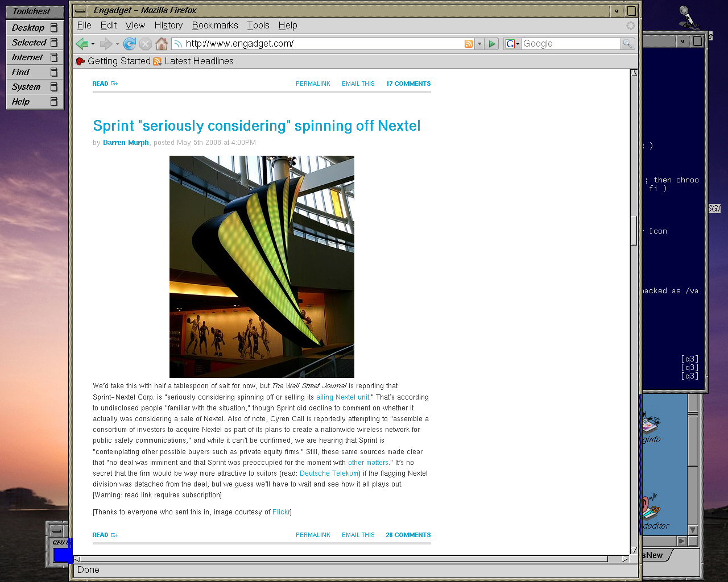
Task: Click the page favicon in address bar
Action: 178,44
